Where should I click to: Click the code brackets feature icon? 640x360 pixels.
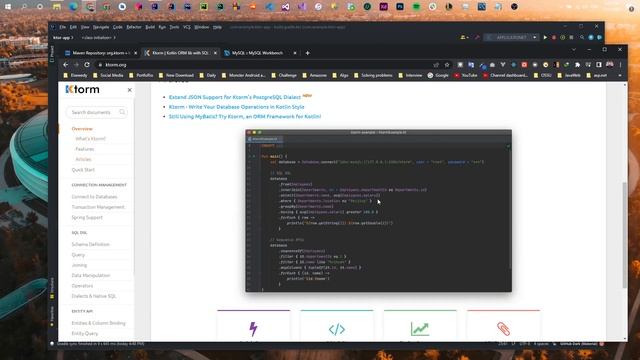point(337,329)
